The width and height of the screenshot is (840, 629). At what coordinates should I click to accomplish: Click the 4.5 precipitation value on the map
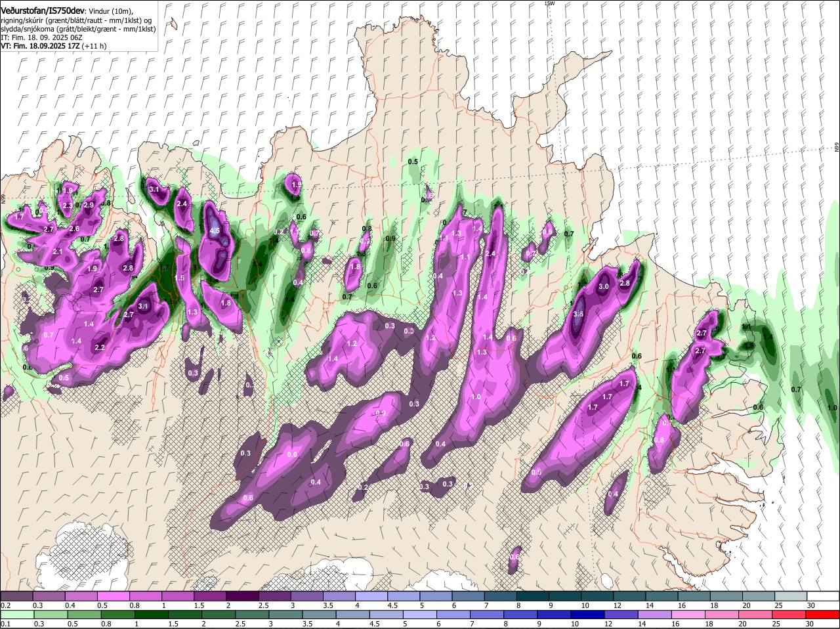215,231
